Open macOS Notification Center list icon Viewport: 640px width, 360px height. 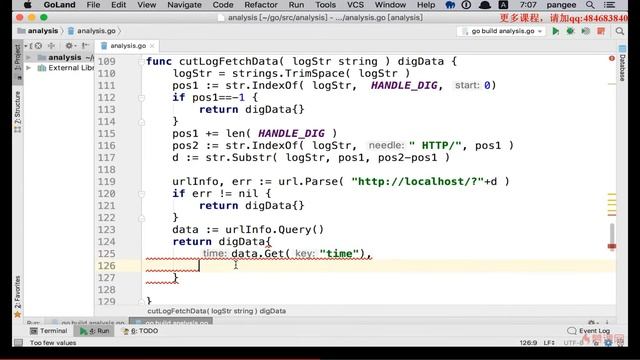coord(609,5)
